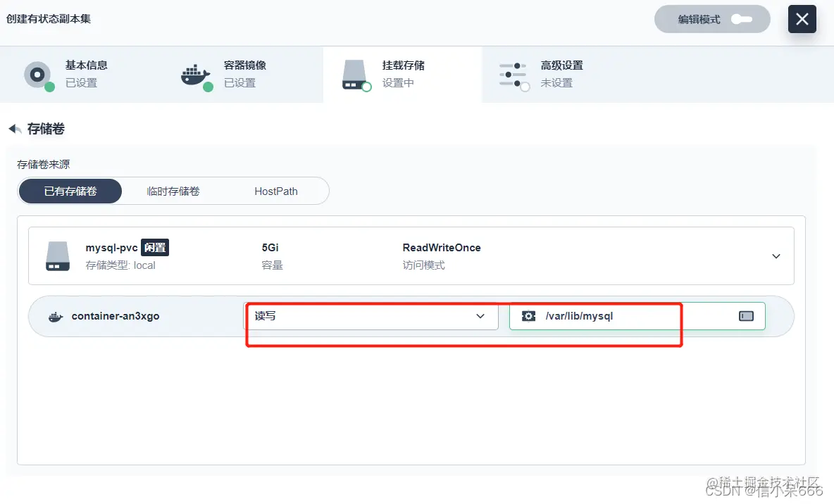Click the 闲置 status badge

pyautogui.click(x=155, y=248)
